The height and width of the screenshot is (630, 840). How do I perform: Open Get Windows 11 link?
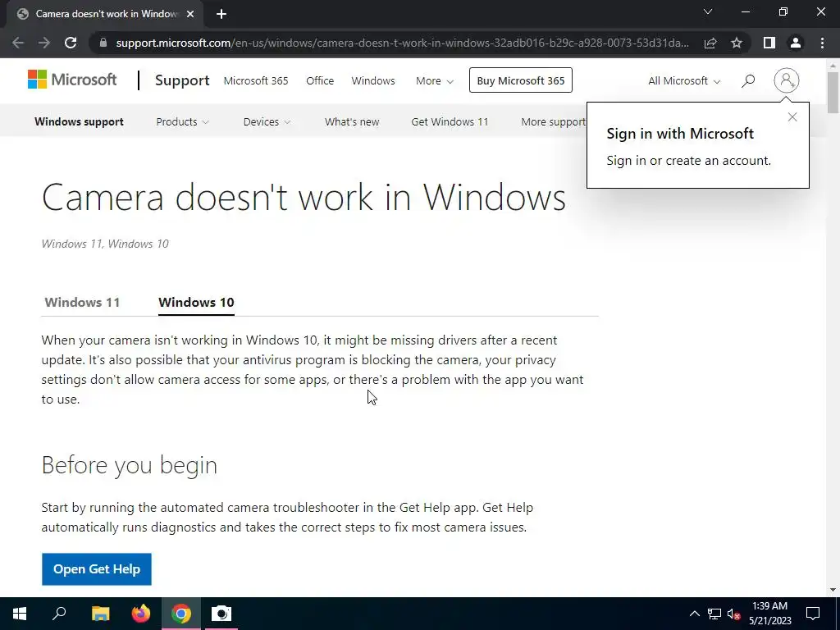coord(450,121)
